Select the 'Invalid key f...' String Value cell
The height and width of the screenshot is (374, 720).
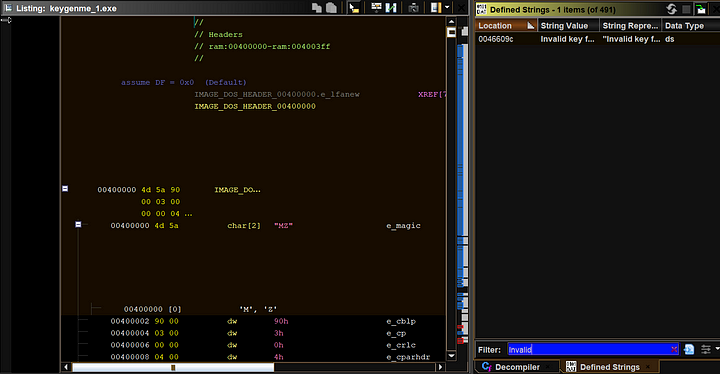[x=567, y=39]
